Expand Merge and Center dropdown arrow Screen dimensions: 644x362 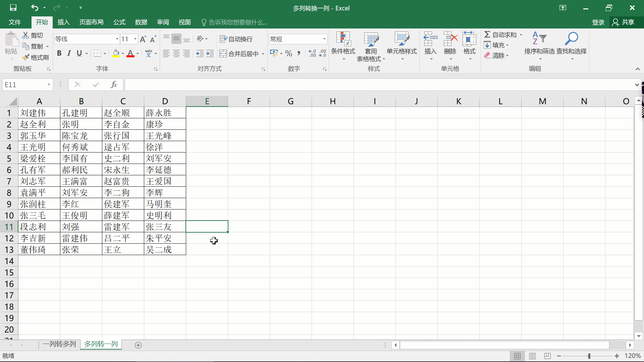point(263,54)
